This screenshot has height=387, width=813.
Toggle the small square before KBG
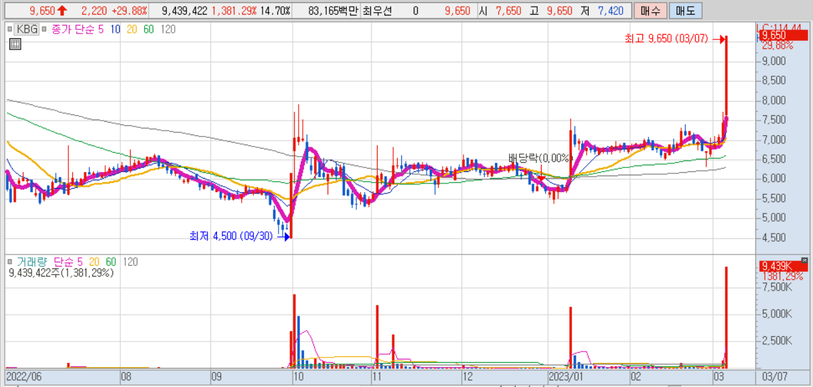point(11,30)
